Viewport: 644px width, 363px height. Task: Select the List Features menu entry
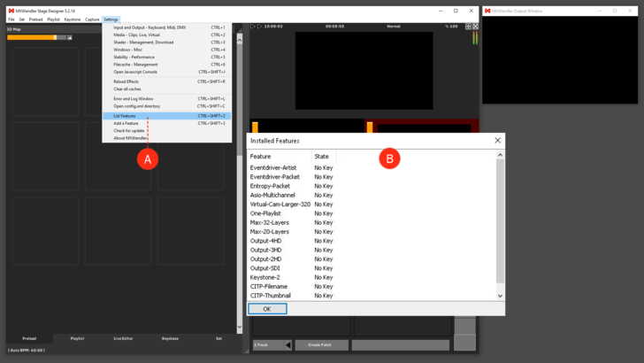pos(166,116)
